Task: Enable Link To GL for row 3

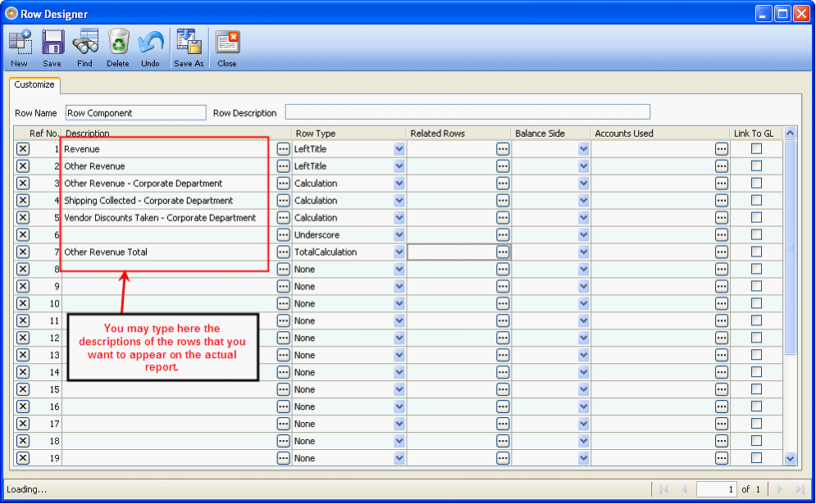Action: pos(757,183)
